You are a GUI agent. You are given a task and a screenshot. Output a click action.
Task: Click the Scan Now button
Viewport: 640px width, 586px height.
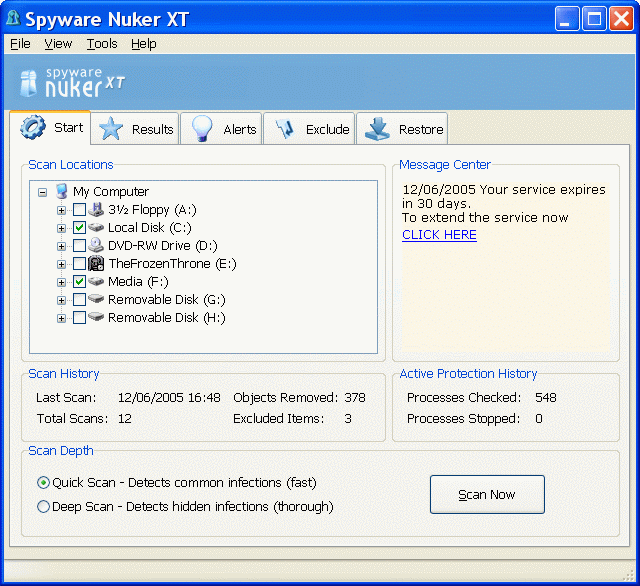tap(487, 494)
